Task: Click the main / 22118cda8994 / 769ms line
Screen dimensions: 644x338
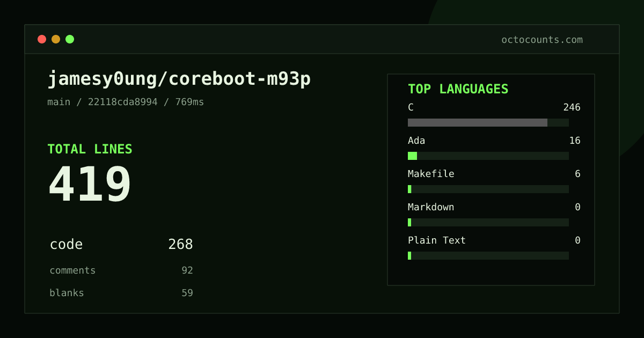Action: pyautogui.click(x=126, y=102)
